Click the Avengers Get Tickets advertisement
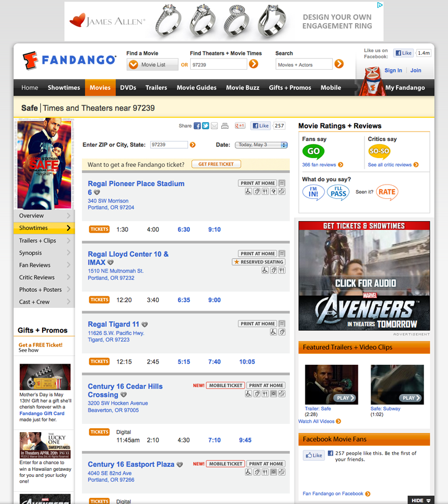Image resolution: width=448 pixels, height=504 pixels. coord(364,276)
